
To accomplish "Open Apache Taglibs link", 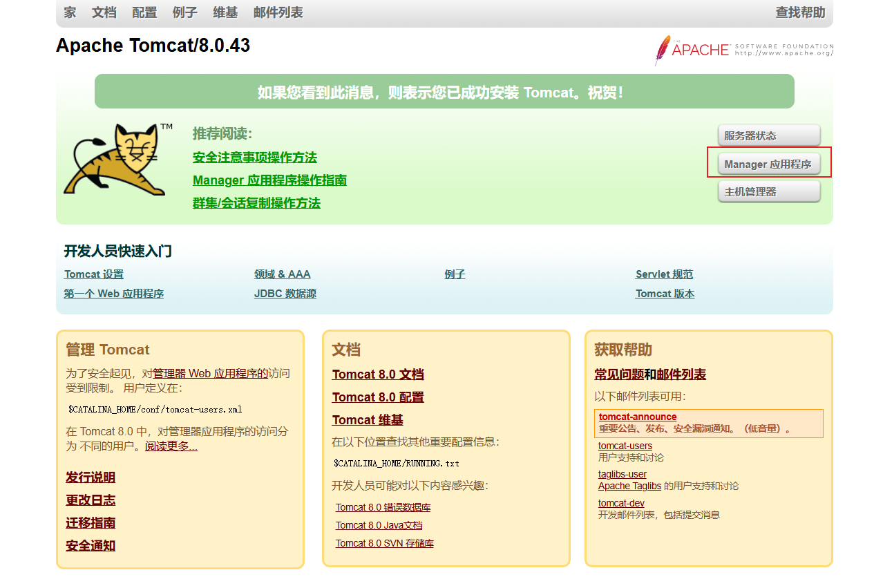I will point(629,486).
